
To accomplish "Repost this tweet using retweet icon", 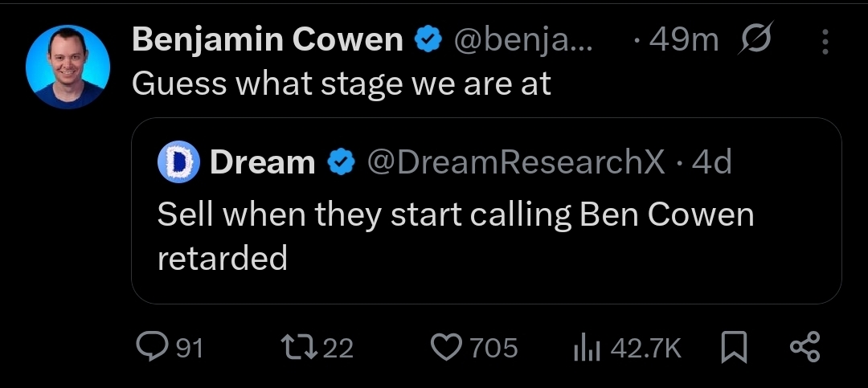I will coord(300,348).
